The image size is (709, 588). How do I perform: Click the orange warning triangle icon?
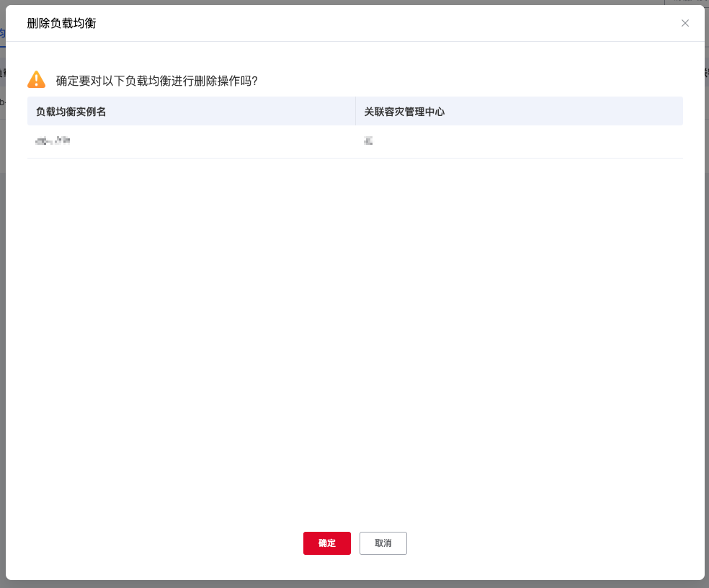point(36,80)
